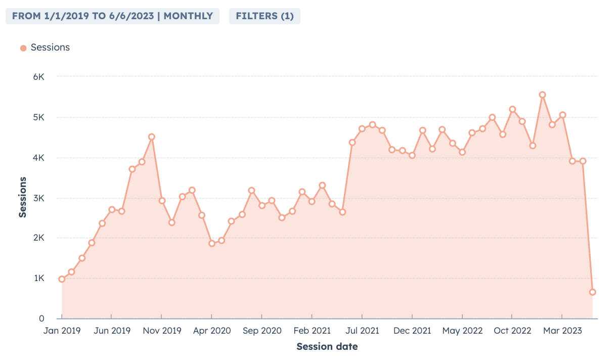Open the date range and monthly frequency selector
This screenshot has height=364, width=616.
[x=112, y=16]
